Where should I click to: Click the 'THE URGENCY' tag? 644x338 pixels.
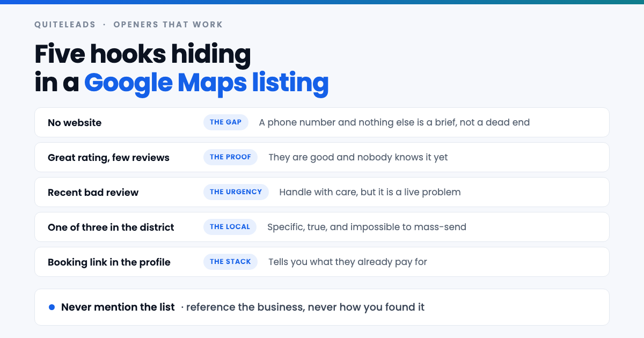(236, 192)
